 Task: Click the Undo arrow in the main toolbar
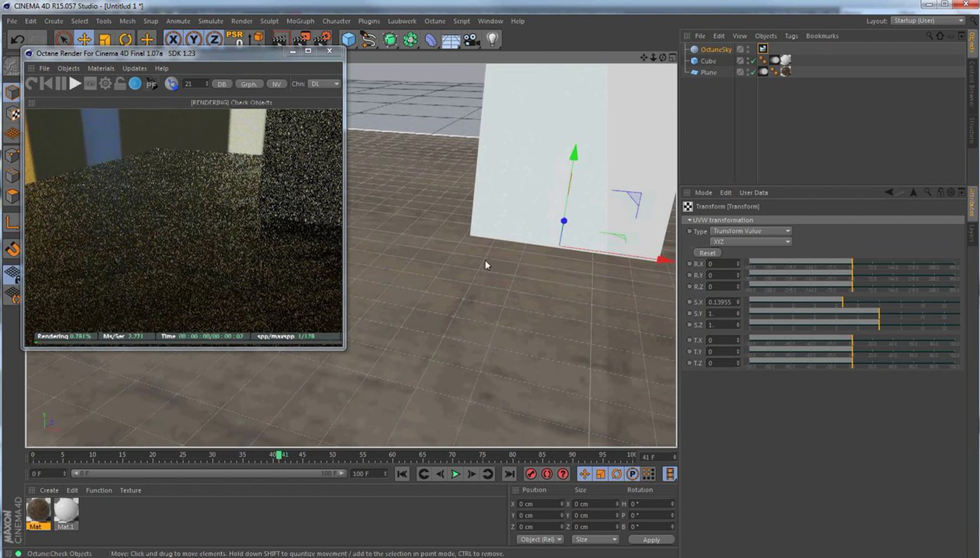point(17,40)
